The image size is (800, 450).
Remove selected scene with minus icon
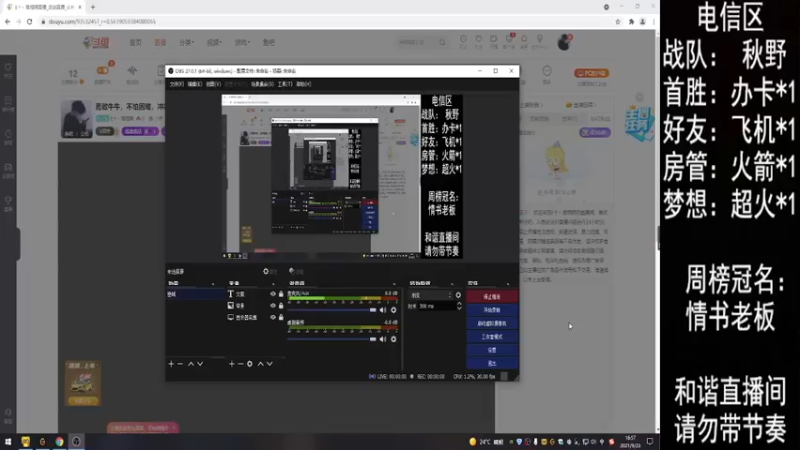180,364
